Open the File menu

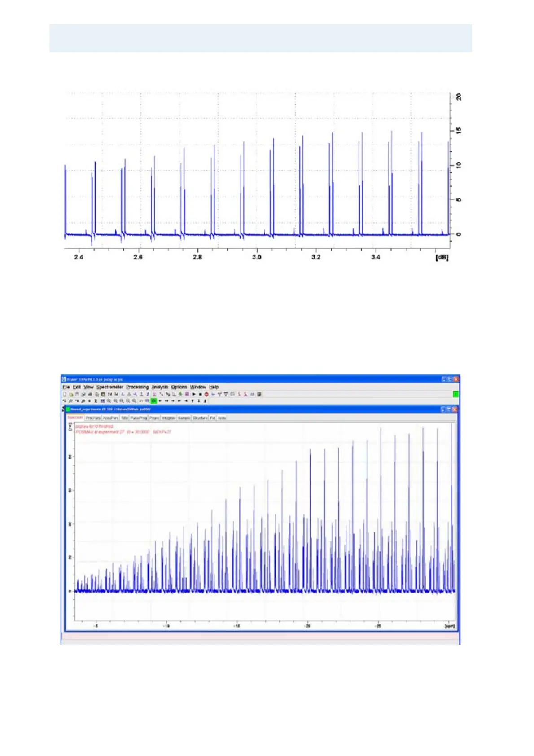(x=66, y=387)
